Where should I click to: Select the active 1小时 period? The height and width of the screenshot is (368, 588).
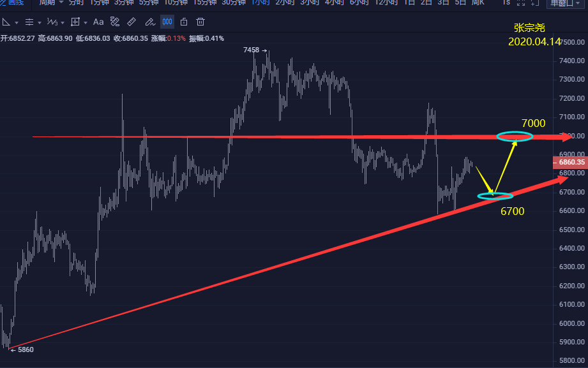tap(260, 3)
